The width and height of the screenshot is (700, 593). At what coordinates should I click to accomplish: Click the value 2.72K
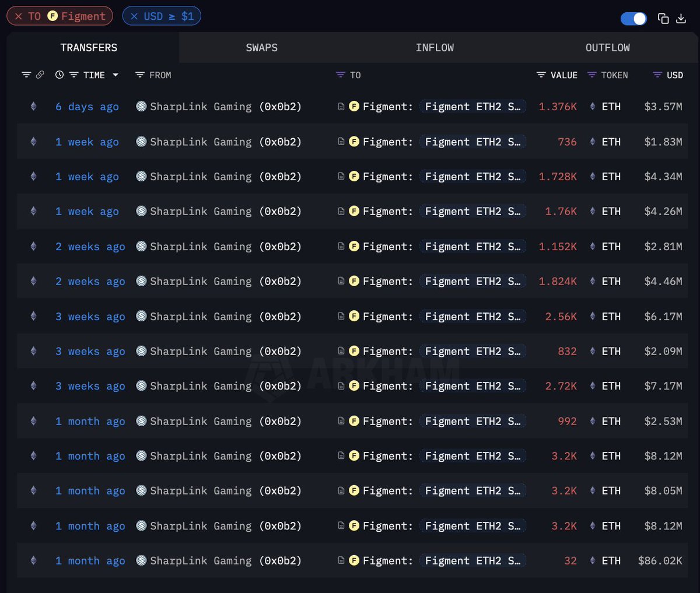(561, 386)
